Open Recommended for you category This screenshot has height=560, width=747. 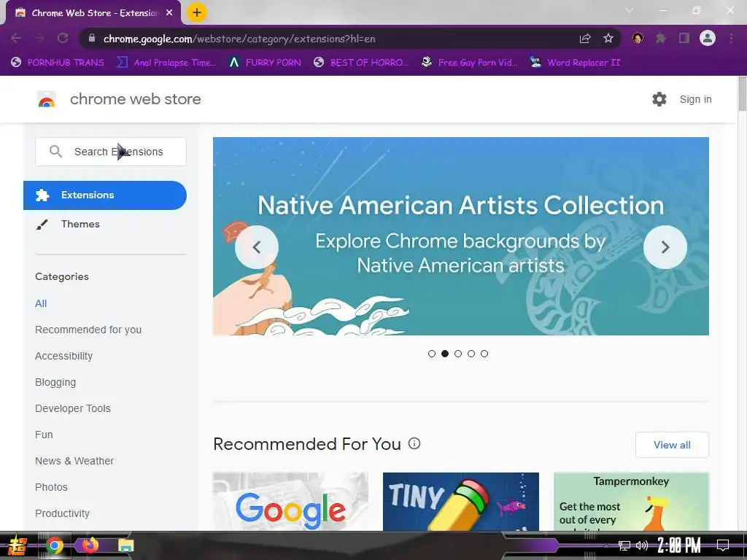(x=88, y=330)
